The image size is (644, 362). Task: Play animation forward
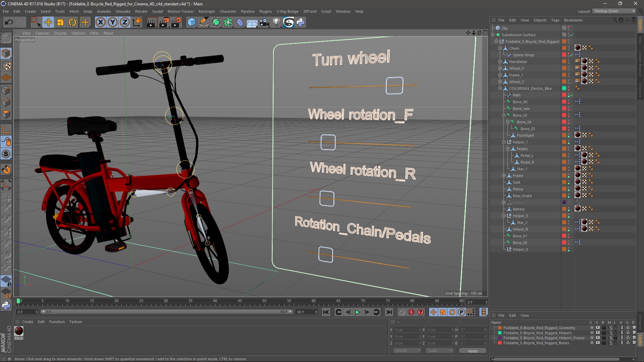point(358,312)
